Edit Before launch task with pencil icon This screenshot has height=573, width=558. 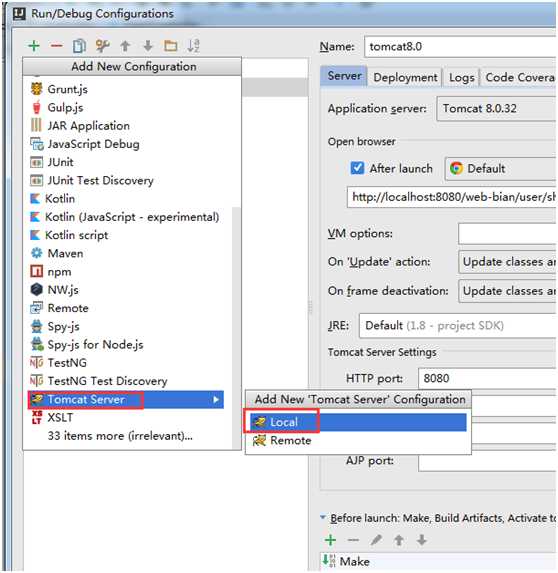click(376, 540)
